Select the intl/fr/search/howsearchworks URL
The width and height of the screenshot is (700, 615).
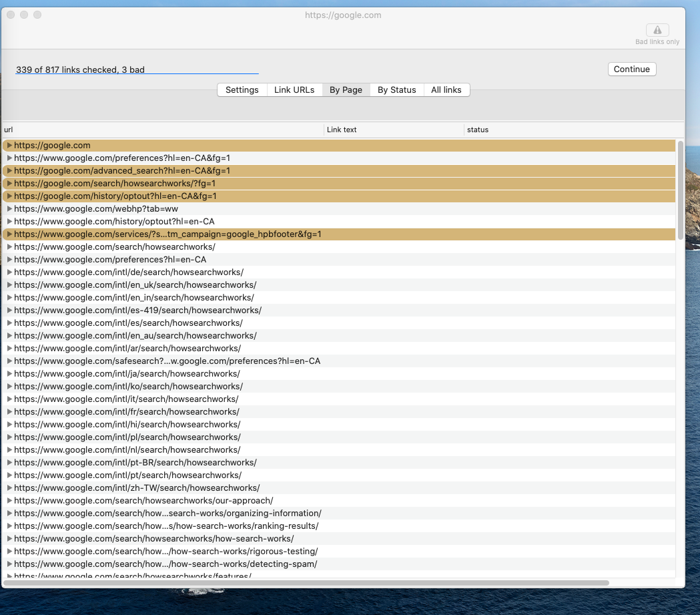point(126,412)
